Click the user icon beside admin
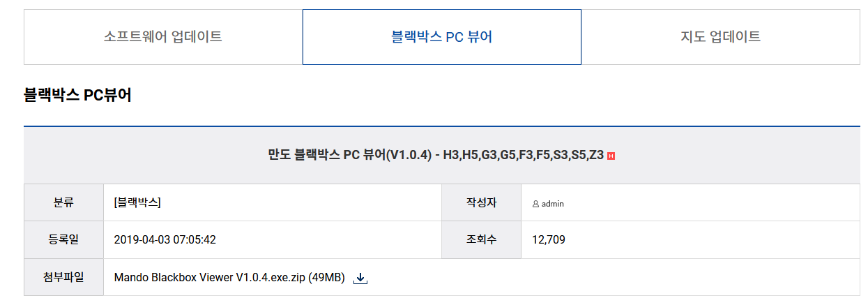Screen dimensions: 868x305 coord(535,204)
